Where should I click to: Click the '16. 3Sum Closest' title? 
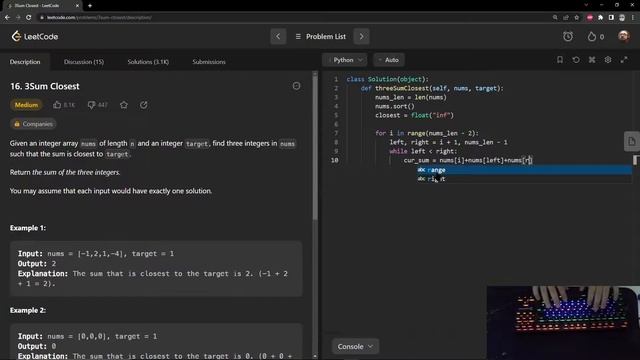click(45, 86)
